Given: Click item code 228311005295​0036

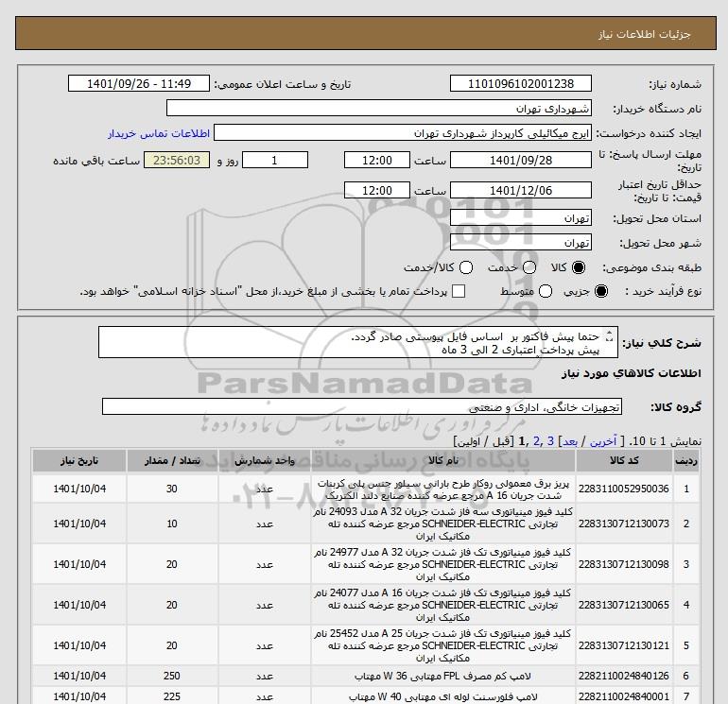Looking at the screenshot, I should pyautogui.click(x=624, y=489).
